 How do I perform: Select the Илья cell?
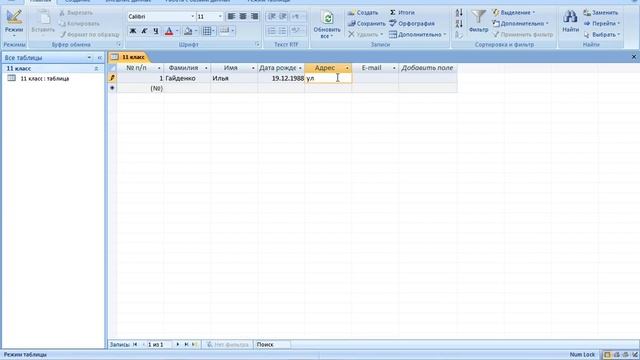click(x=233, y=78)
